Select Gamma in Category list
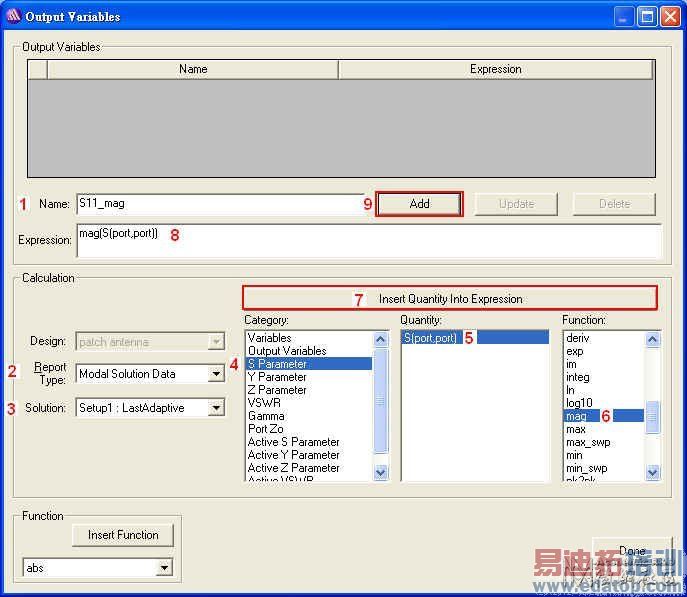Image resolution: width=687 pixels, height=597 pixels. 308,416
